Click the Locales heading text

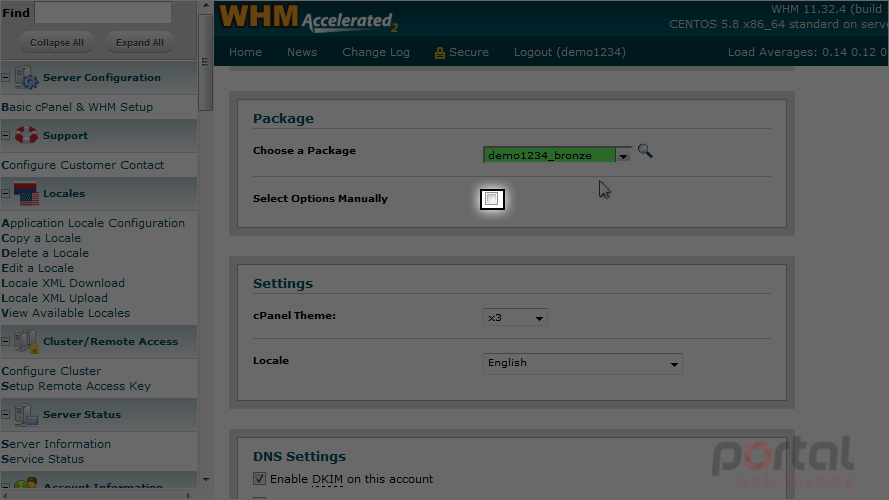click(64, 194)
